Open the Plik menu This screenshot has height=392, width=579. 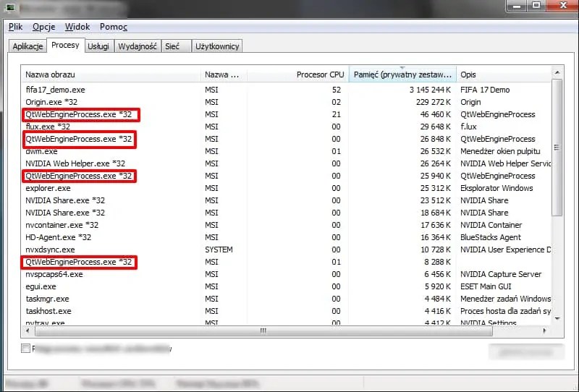[x=15, y=27]
